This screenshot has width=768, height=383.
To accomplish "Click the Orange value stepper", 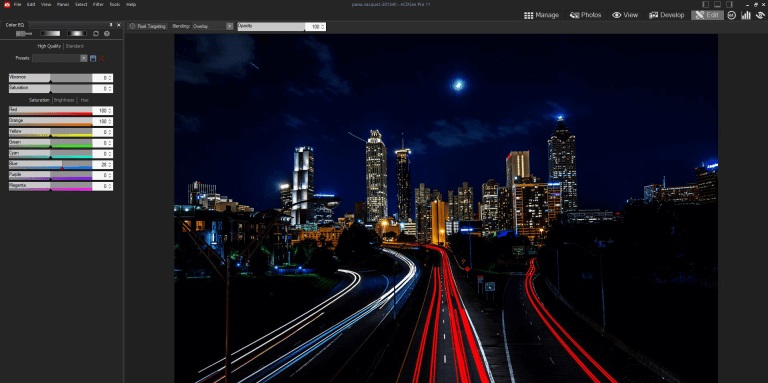I will tap(110, 121).
